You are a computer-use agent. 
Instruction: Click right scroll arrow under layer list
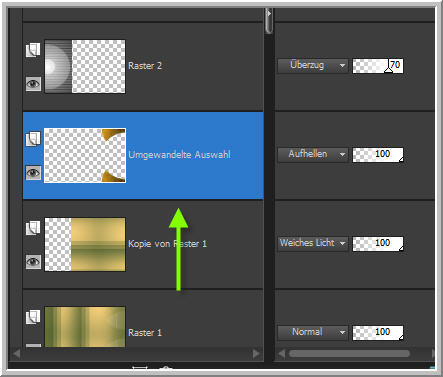pyautogui.click(x=256, y=354)
